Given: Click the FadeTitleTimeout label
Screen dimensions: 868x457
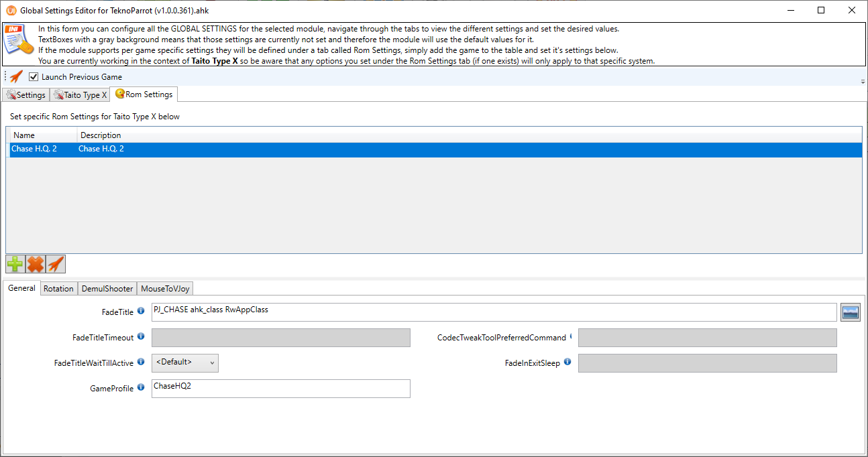Looking at the screenshot, I should pos(103,338).
